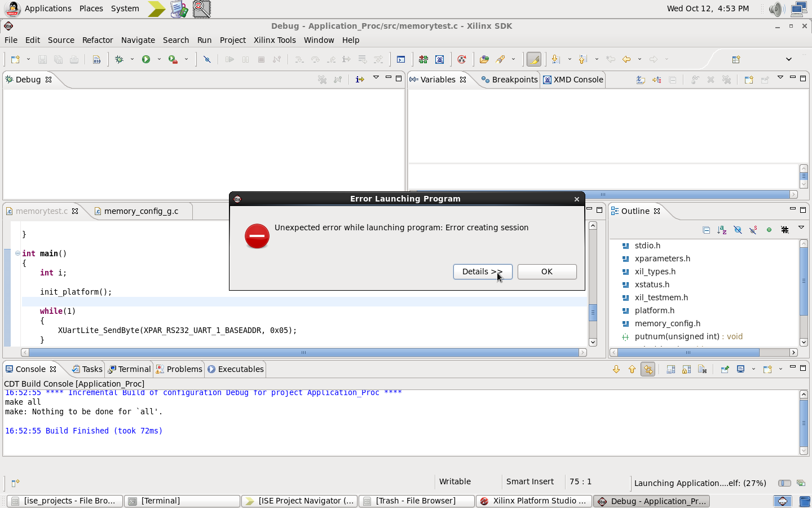
Task: Go back with the yellow left arrow
Action: click(626, 59)
